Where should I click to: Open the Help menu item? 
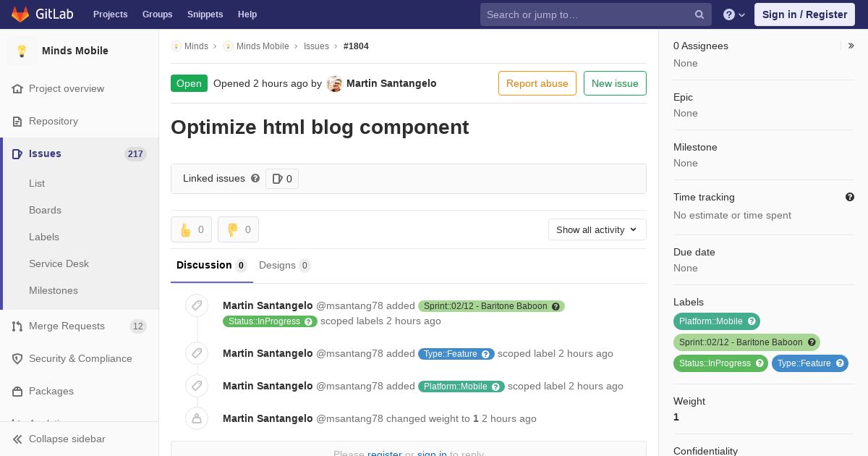[247, 14]
